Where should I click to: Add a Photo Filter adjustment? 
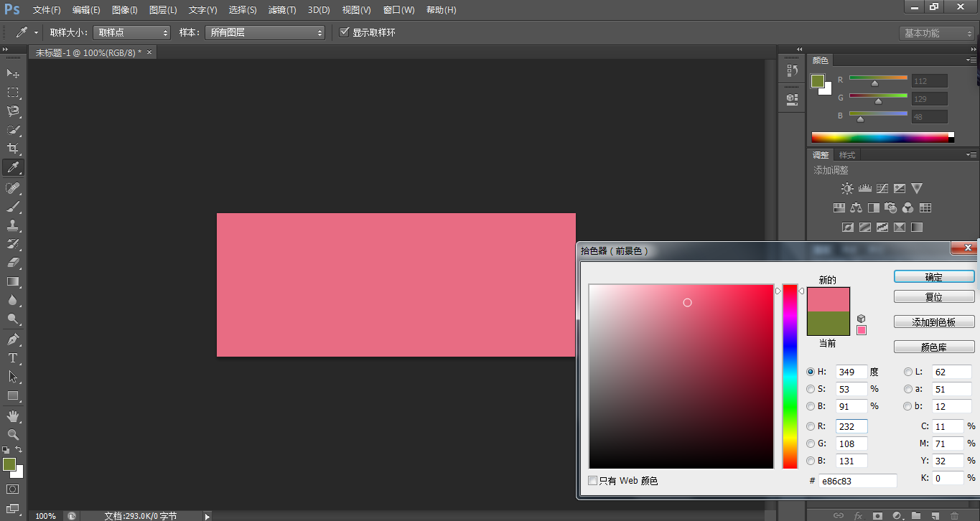point(891,208)
